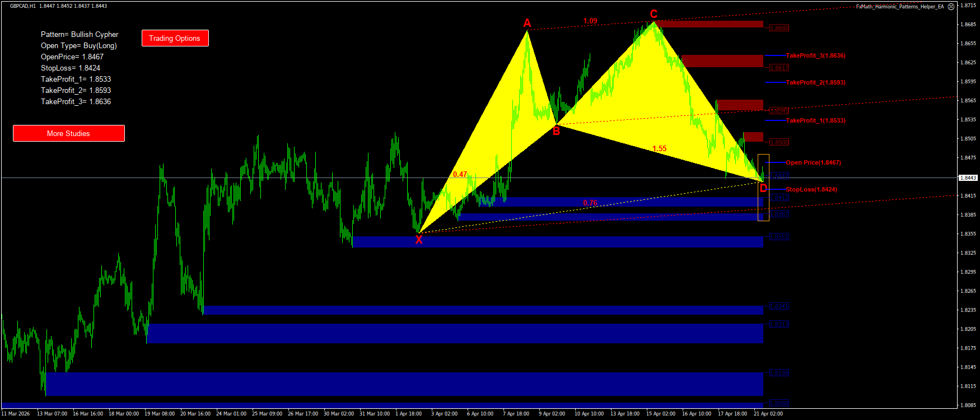This screenshot has height=420, width=980.
Task: Click the orange rectangle at point D
Action: (x=763, y=188)
